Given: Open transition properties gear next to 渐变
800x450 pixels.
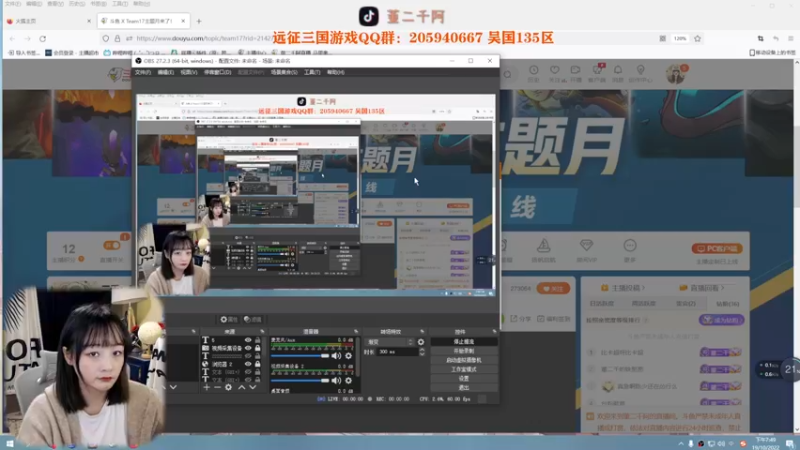Looking at the screenshot, I should tap(421, 342).
